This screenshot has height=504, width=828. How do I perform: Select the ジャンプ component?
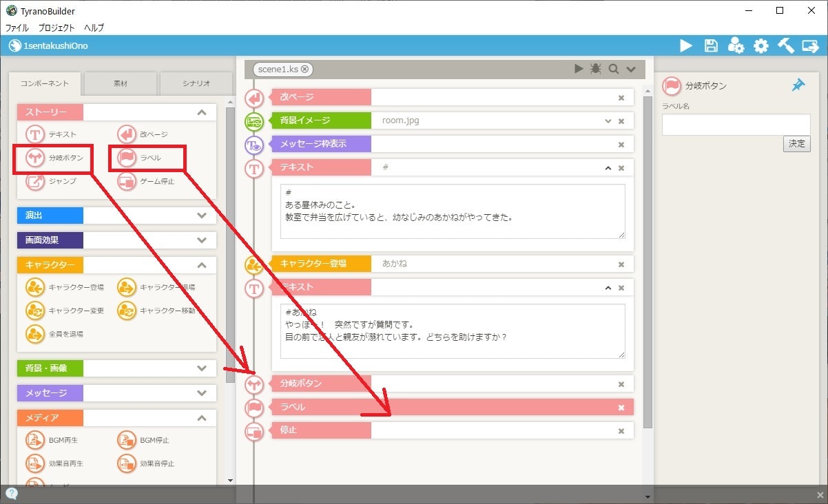[52, 181]
